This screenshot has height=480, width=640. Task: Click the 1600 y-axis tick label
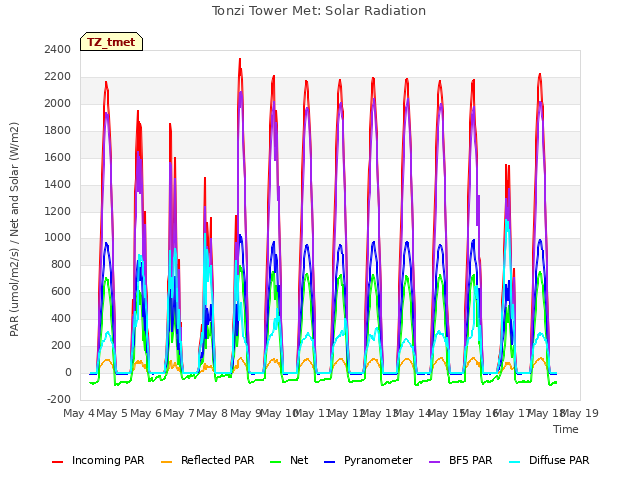[58, 157]
